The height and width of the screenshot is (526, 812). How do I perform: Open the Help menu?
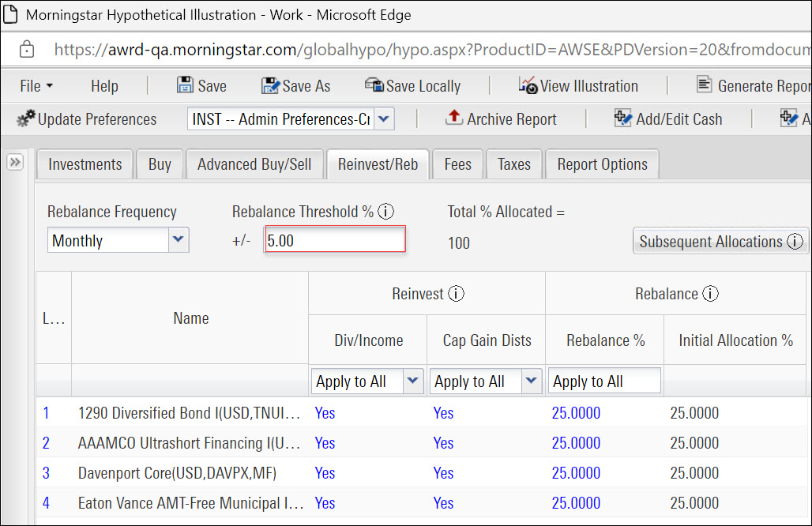(104, 85)
